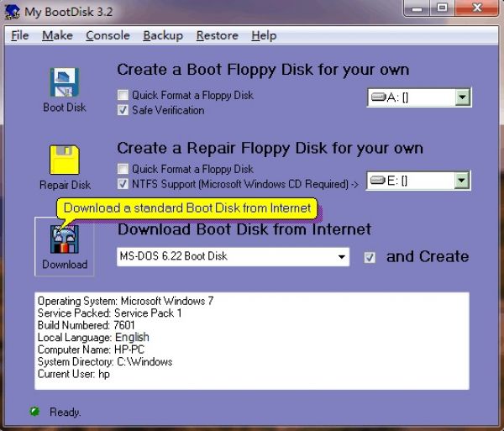This screenshot has height=431, width=504.
Task: Click the Download button label
Action: click(x=65, y=264)
